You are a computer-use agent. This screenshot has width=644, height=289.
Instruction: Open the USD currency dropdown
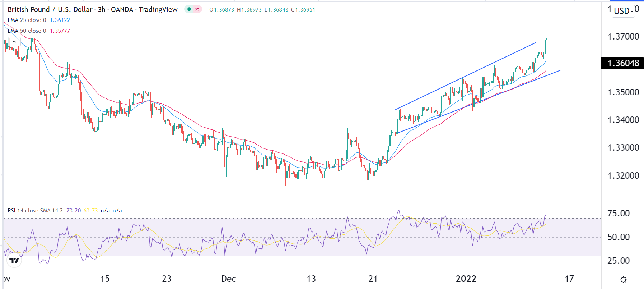click(x=624, y=11)
